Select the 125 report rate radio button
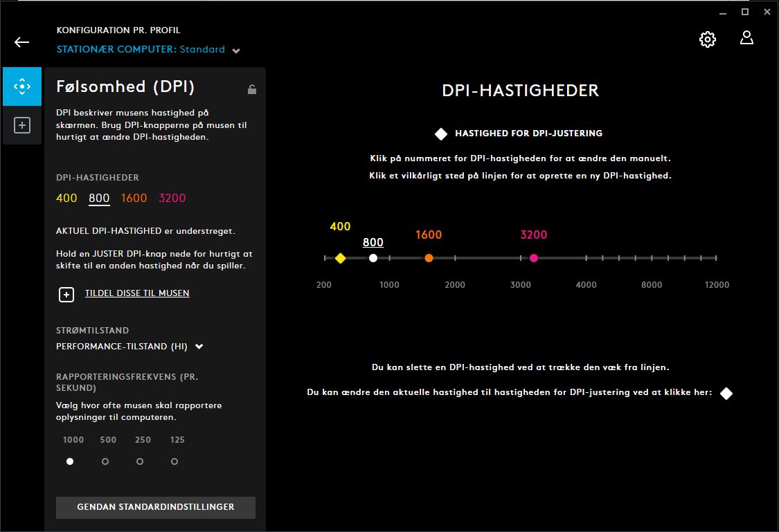779x532 pixels. pyautogui.click(x=174, y=461)
